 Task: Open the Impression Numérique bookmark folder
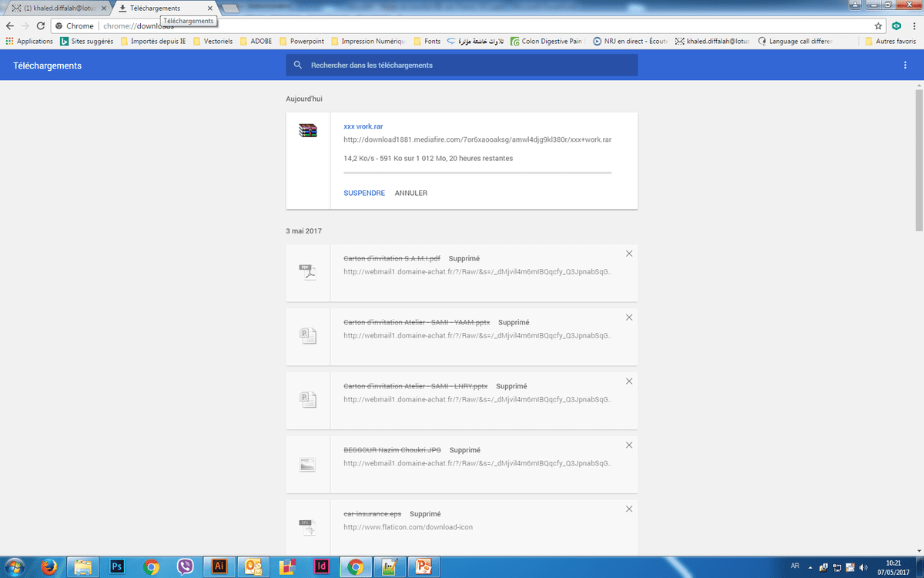click(368, 42)
